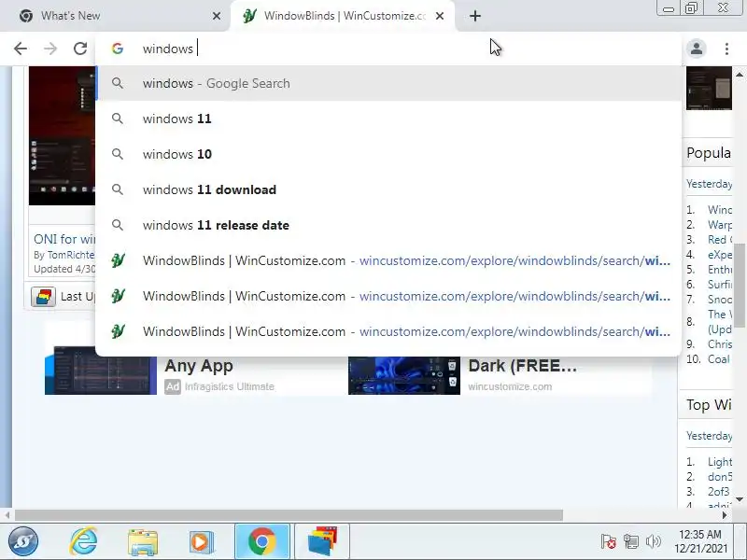The height and width of the screenshot is (560, 747).
Task: Open the 'ONI for wi...' skin link
Action: [64, 239]
